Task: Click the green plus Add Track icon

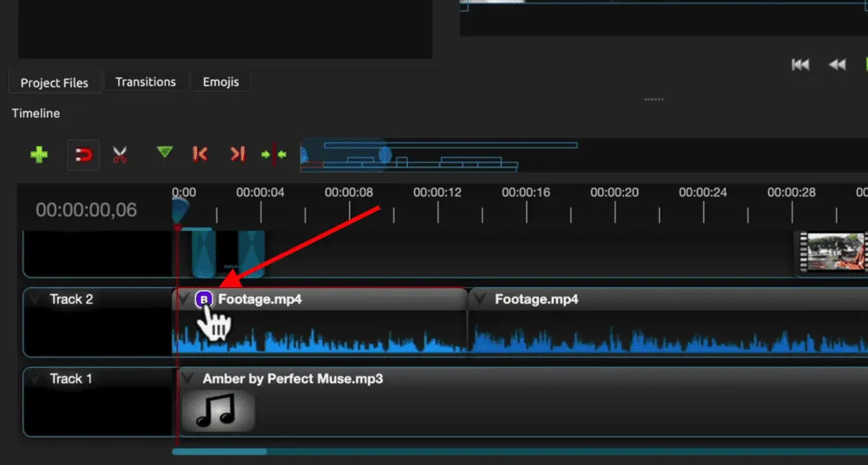Action: [x=39, y=155]
